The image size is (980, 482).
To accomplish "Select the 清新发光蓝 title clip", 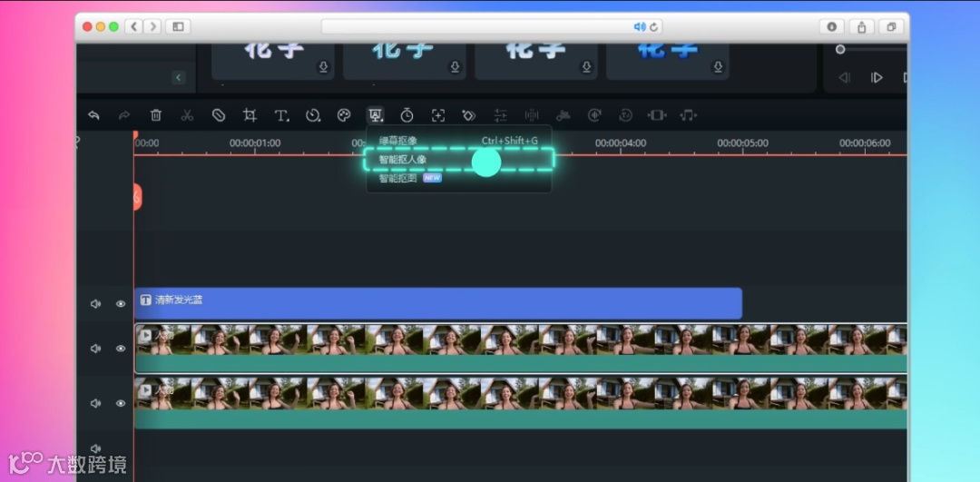I will pyautogui.click(x=438, y=304).
